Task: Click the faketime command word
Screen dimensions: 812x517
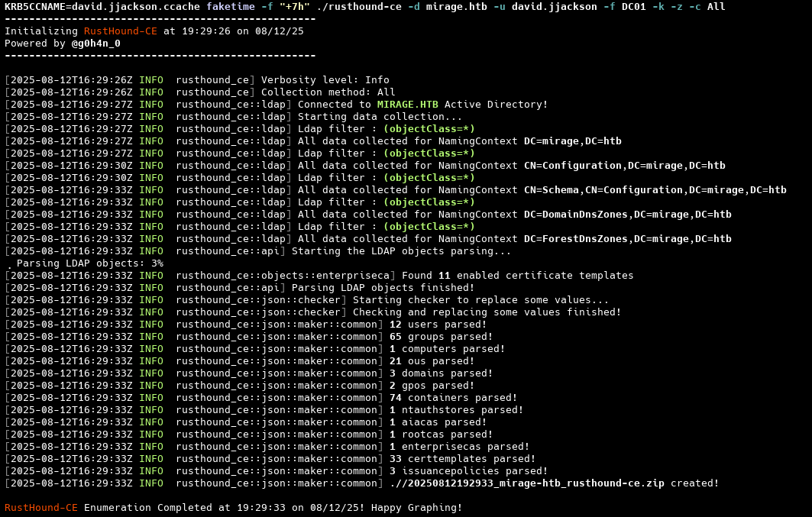Action: click(x=231, y=7)
